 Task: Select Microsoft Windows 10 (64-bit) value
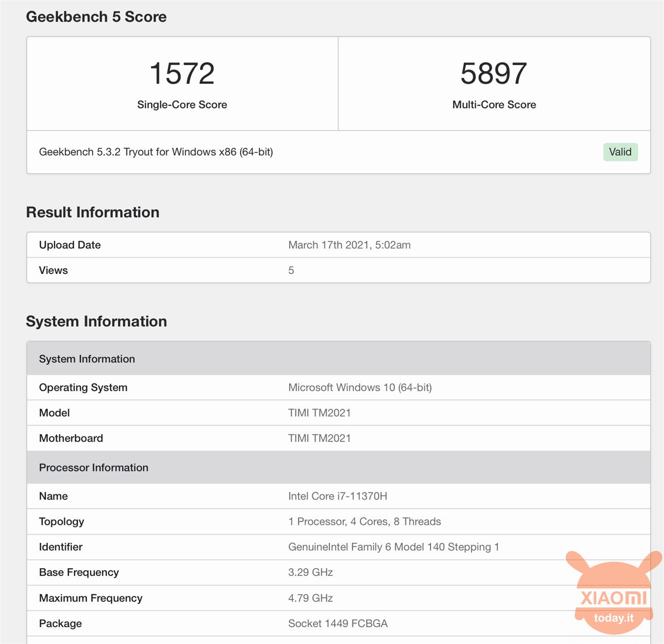pos(360,387)
